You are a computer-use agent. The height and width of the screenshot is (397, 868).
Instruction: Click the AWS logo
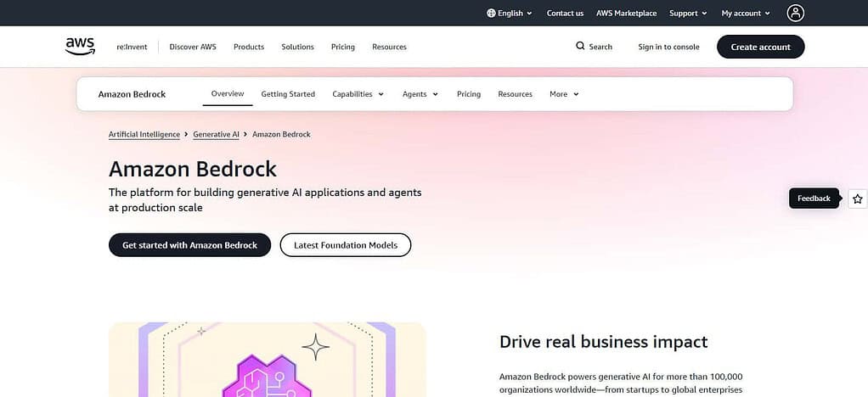point(81,47)
